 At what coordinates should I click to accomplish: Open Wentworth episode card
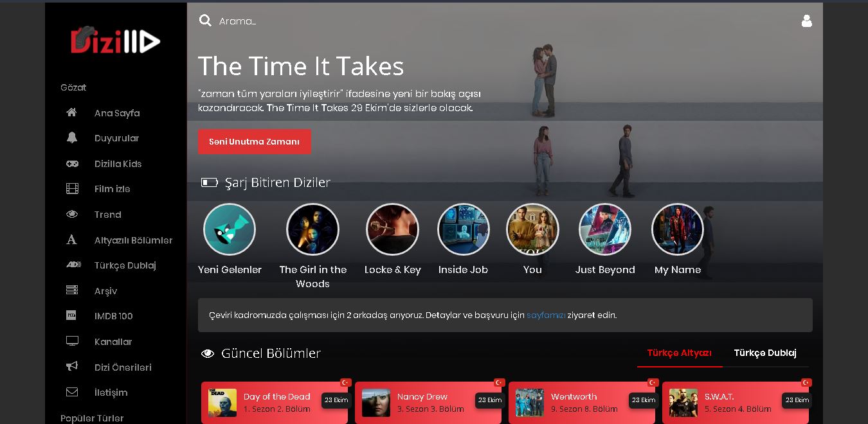click(x=582, y=403)
